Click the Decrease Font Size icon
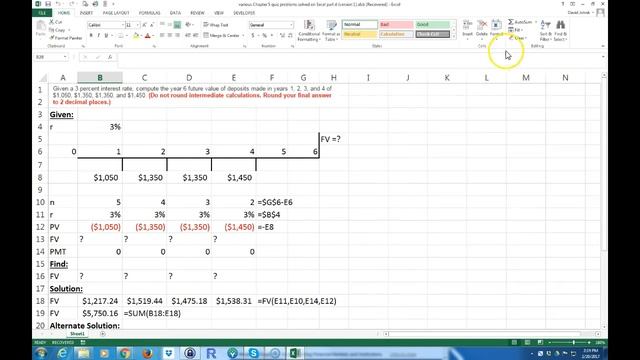The image size is (640, 360). pos(152,25)
